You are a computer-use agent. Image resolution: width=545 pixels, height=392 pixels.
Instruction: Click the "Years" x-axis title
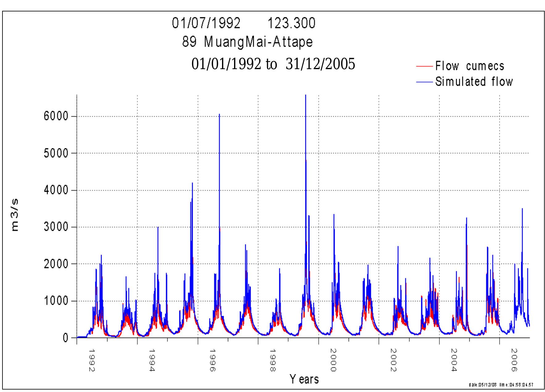(x=304, y=379)
